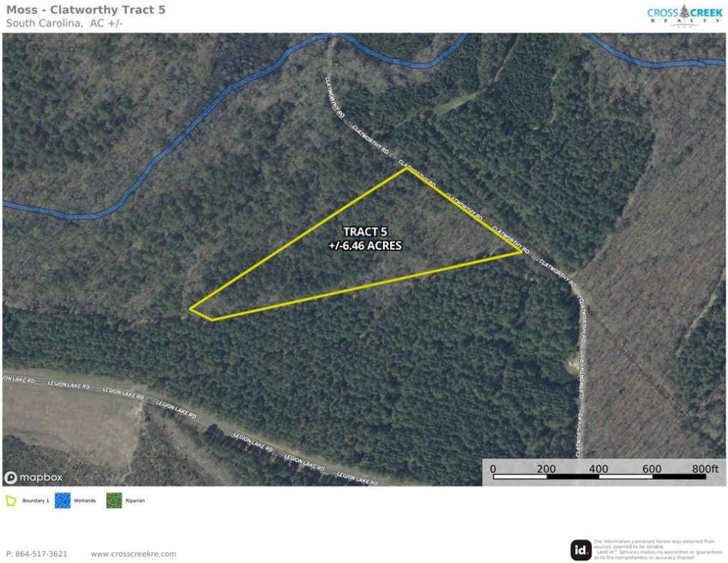Click the Riparian legend text label
The image size is (728, 563).
coord(135,500)
